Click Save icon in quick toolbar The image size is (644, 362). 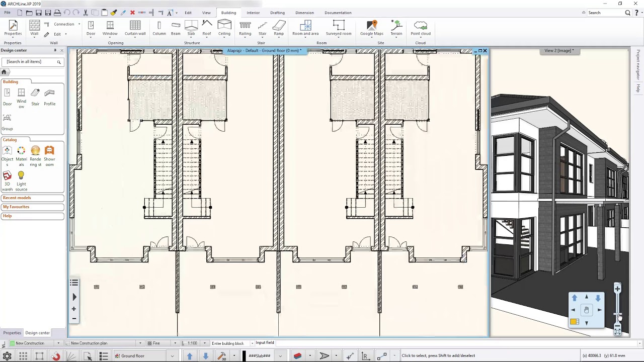[x=39, y=13]
